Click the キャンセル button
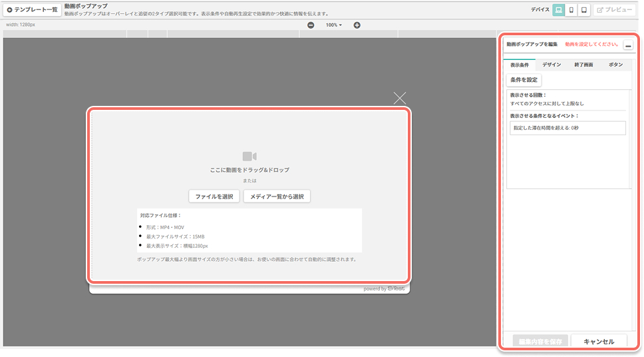Viewport: 644px width, 357px height. [599, 342]
